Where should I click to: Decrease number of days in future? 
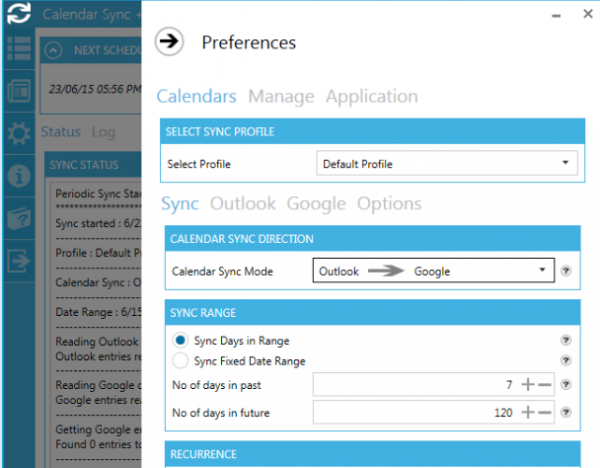coord(545,412)
